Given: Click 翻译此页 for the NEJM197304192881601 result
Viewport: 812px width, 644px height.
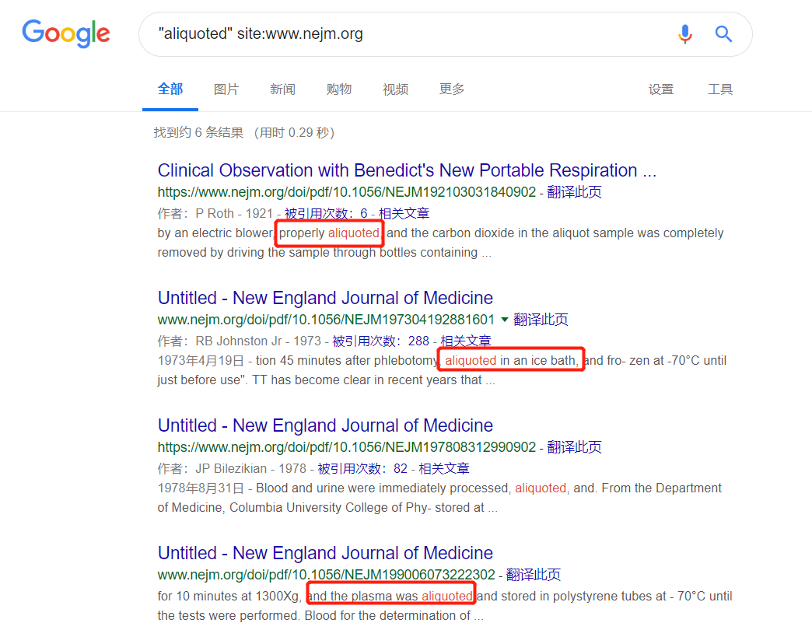Looking at the screenshot, I should (x=541, y=320).
